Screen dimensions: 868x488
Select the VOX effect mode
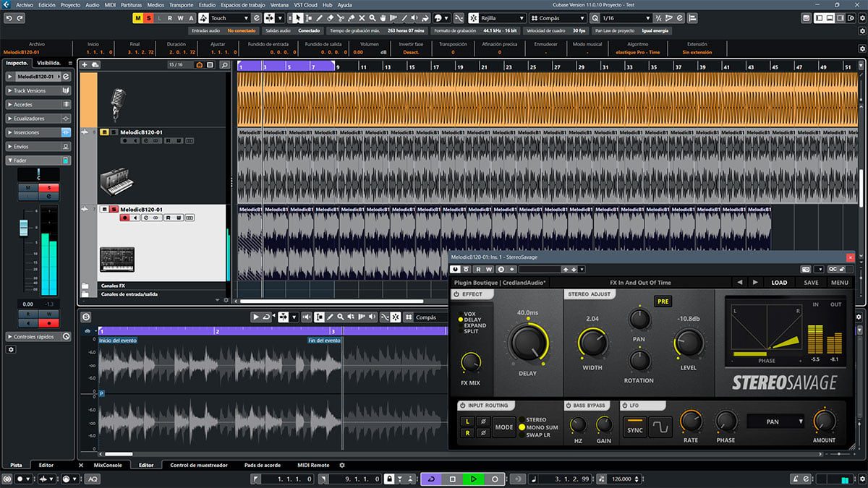(471, 314)
